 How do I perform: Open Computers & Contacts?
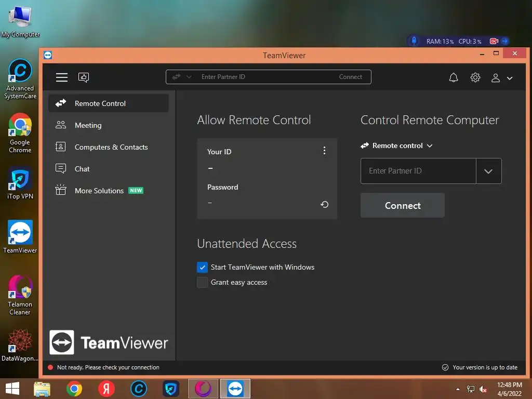point(109,147)
